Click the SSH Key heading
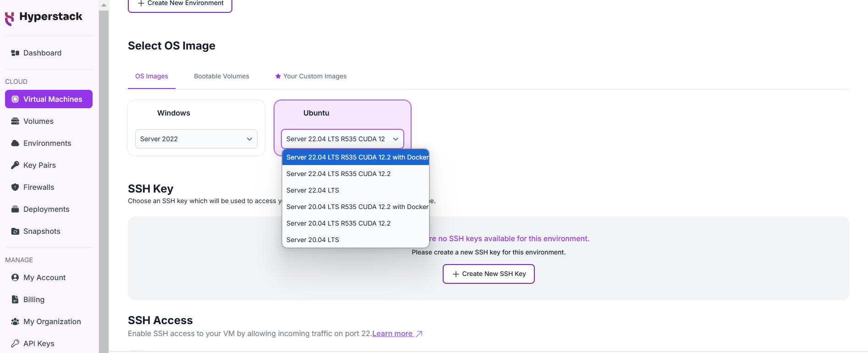 [150, 189]
